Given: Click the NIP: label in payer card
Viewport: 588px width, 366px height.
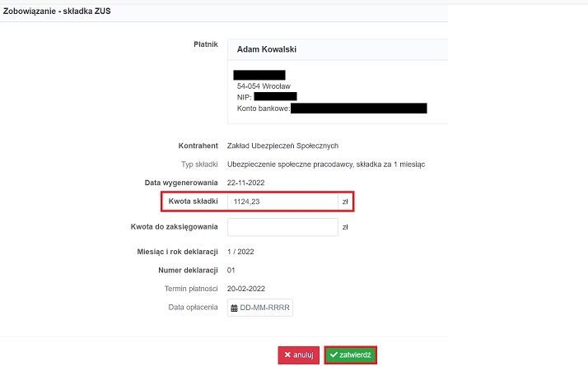Looking at the screenshot, I should 244,97.
